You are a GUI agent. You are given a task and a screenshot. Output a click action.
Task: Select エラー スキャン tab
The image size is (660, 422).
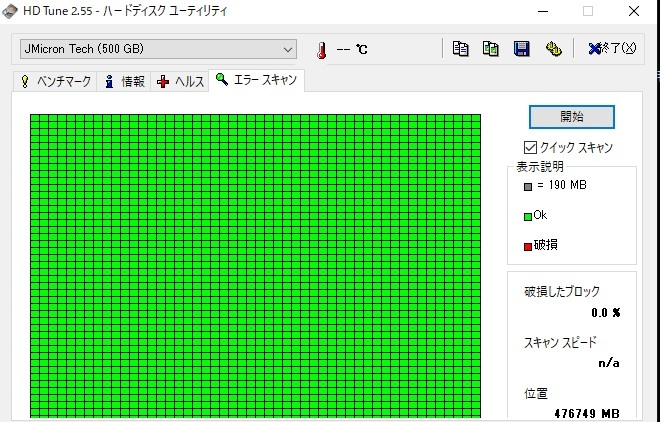[x=256, y=80]
